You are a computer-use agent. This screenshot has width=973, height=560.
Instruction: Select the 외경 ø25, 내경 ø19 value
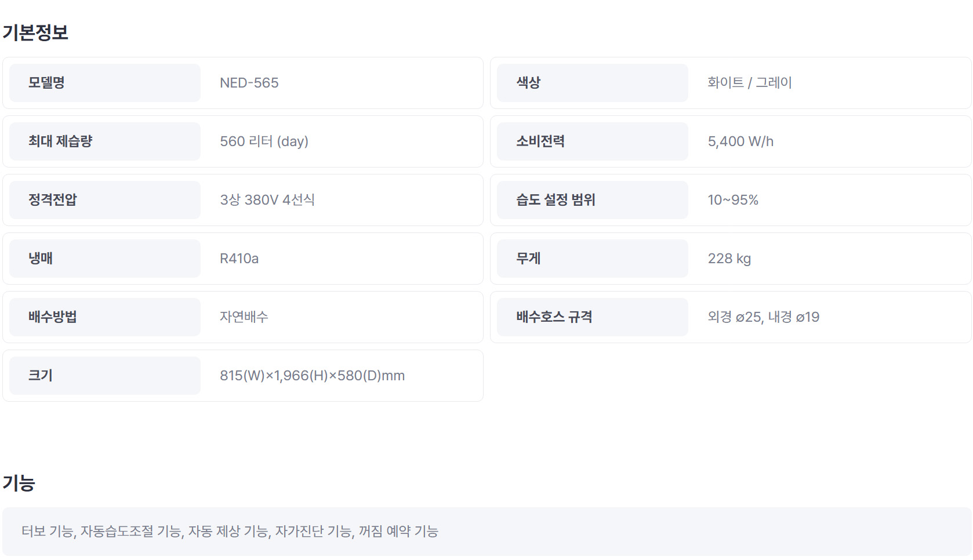coord(763,317)
